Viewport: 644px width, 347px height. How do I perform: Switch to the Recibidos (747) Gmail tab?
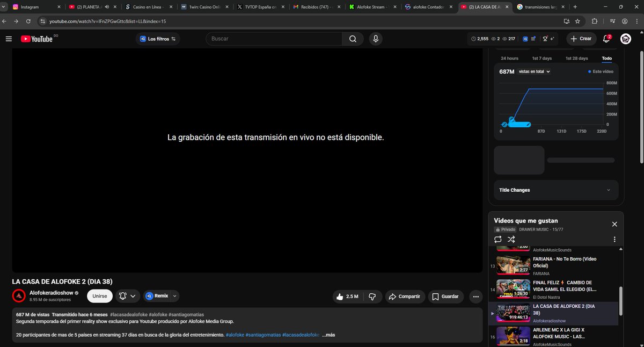[317, 7]
